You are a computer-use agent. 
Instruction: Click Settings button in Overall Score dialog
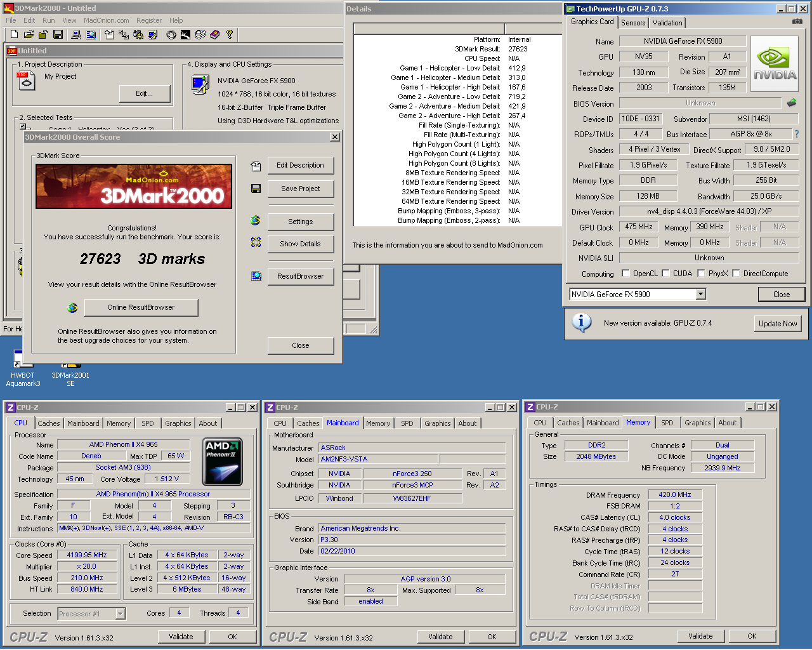(x=301, y=222)
